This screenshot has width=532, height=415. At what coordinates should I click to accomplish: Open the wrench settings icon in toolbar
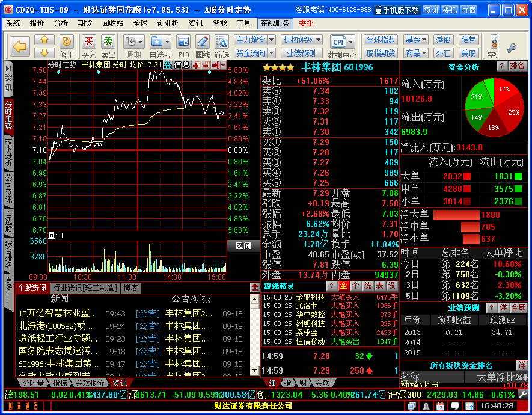[x=512, y=48]
